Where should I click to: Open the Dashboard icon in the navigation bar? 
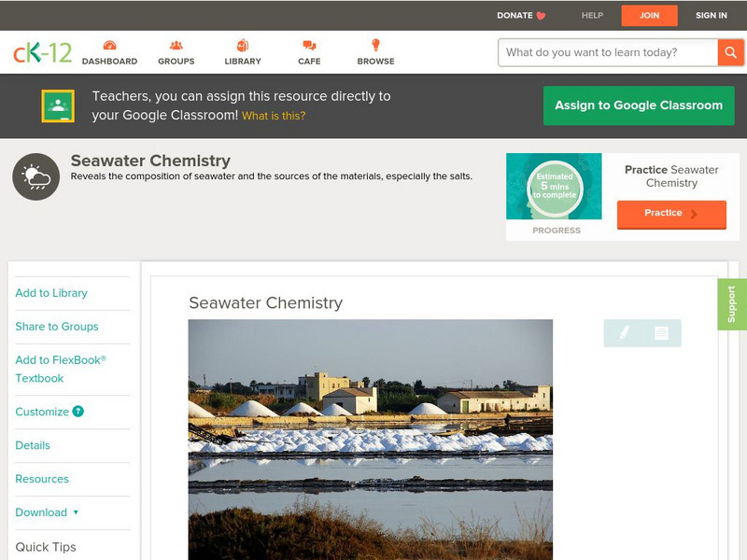coord(112,43)
